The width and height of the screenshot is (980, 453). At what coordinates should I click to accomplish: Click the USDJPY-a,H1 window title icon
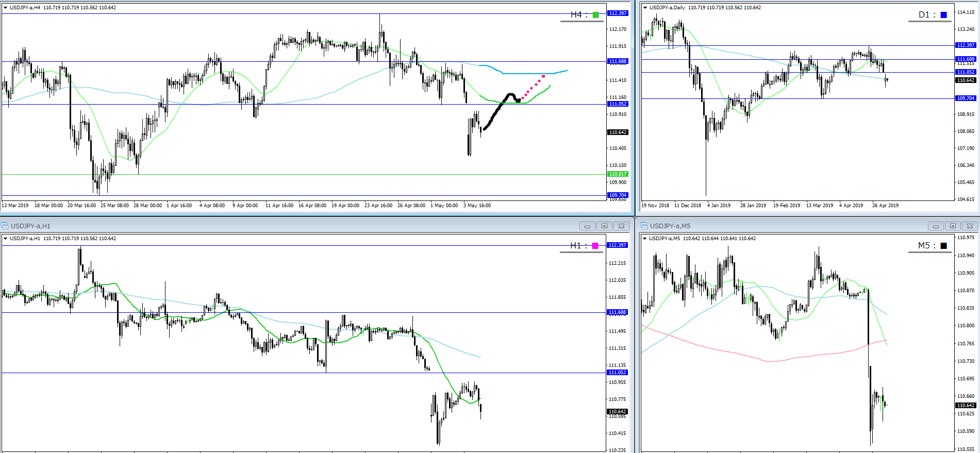point(5,226)
